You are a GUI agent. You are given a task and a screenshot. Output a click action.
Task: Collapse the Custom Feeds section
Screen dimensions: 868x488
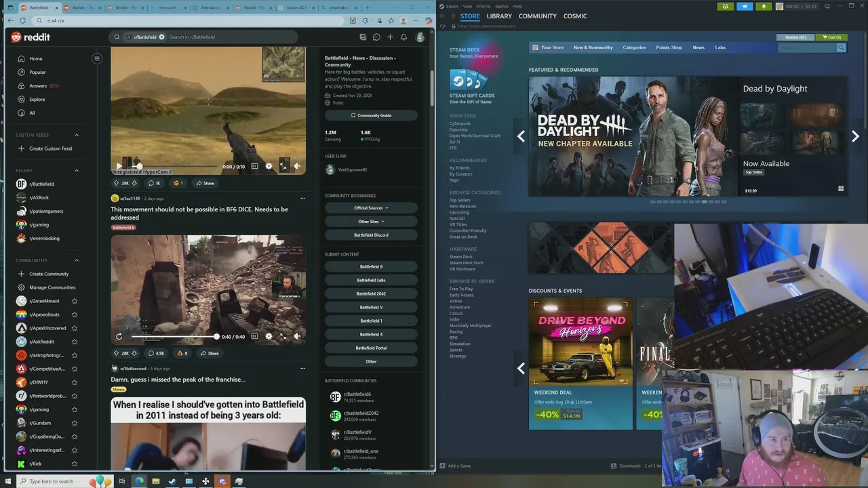[x=76, y=135]
